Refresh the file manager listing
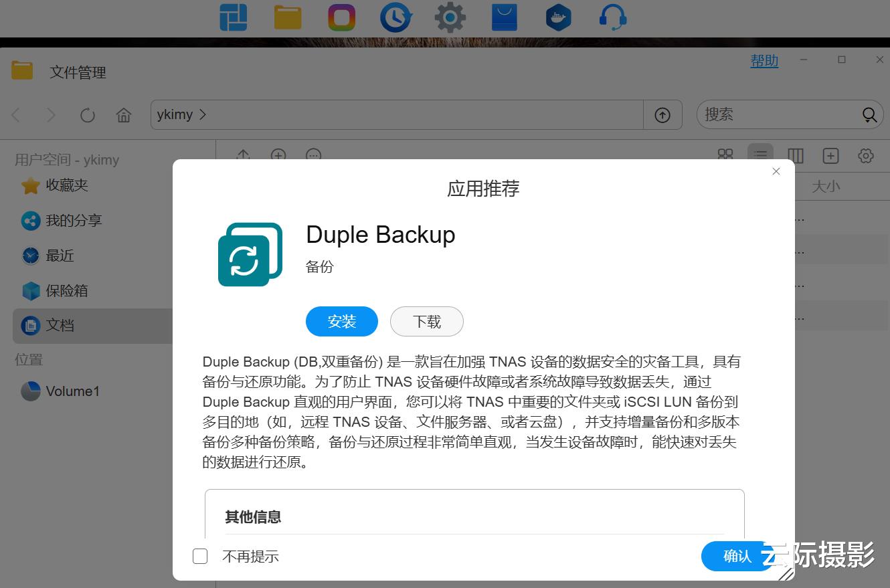The image size is (890, 588). coord(88,115)
